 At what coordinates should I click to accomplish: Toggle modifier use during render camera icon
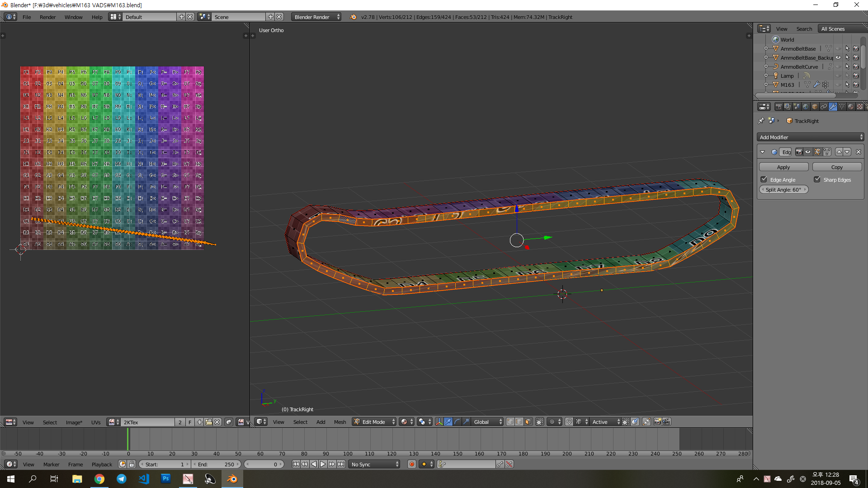point(799,152)
